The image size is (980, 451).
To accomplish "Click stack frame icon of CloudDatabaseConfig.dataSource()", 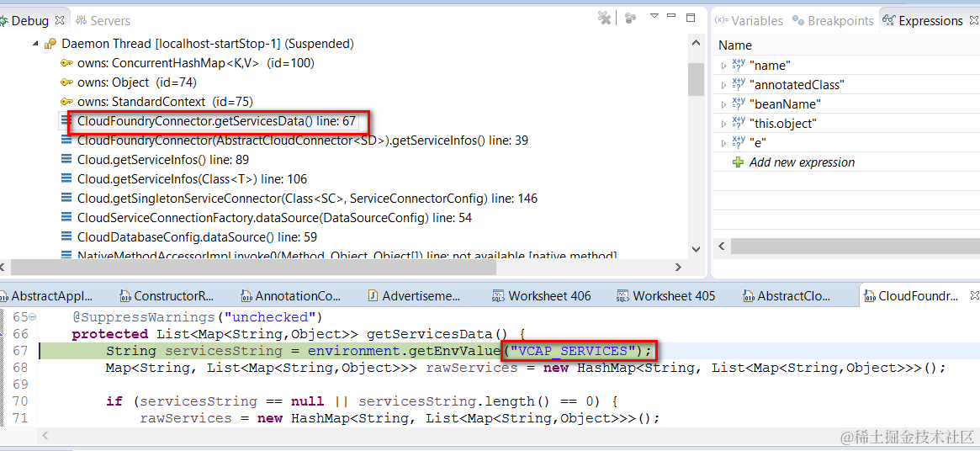I will (66, 237).
